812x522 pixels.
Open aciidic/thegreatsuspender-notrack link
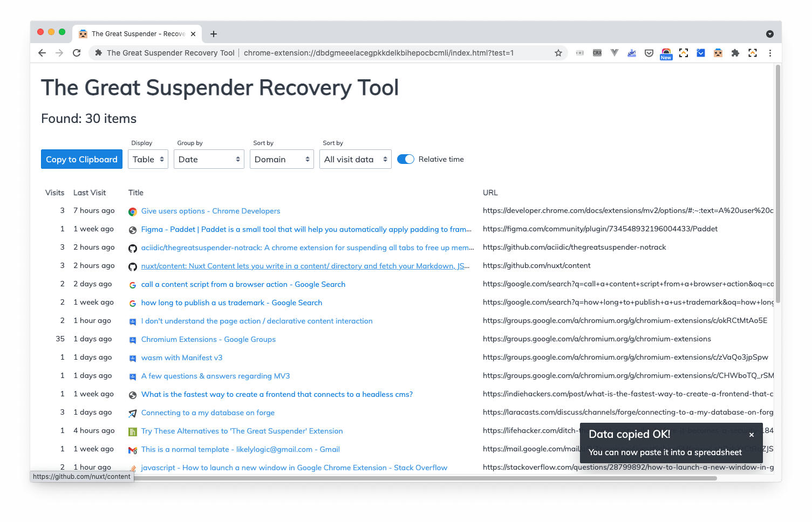pos(308,248)
